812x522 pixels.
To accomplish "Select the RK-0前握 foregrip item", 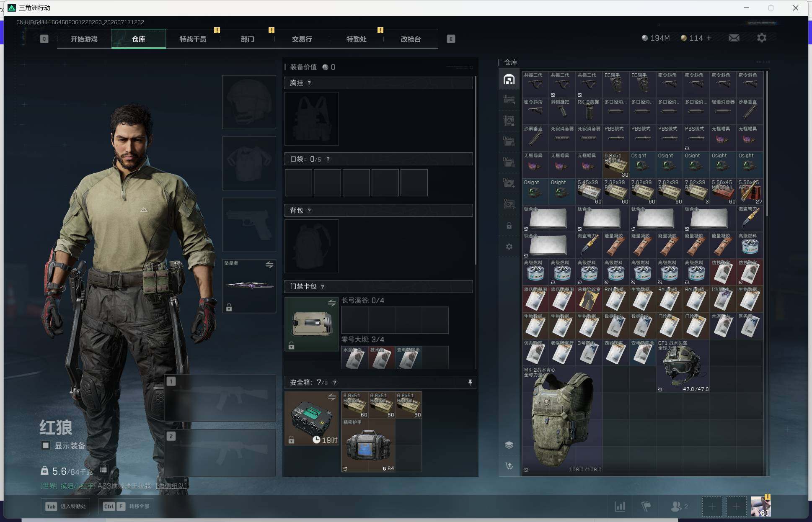I will (589, 112).
